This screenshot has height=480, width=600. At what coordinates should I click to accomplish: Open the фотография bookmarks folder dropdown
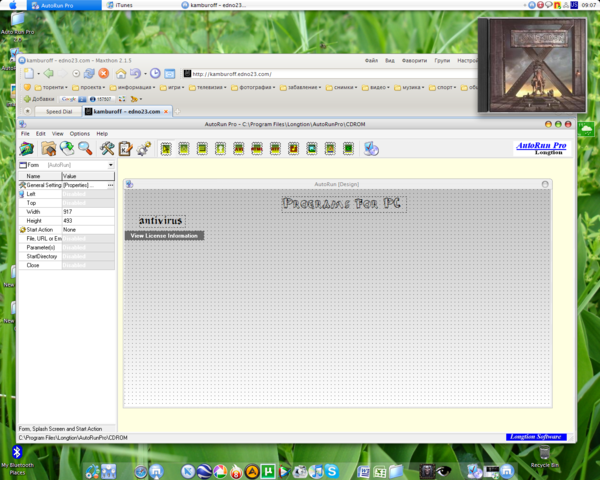click(x=253, y=87)
